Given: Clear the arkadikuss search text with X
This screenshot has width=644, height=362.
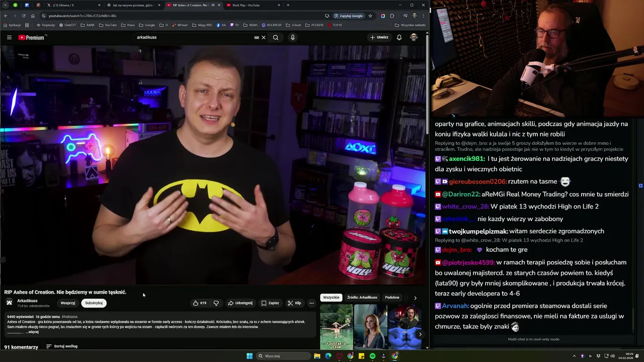Looking at the screenshot, I should click(x=264, y=37).
